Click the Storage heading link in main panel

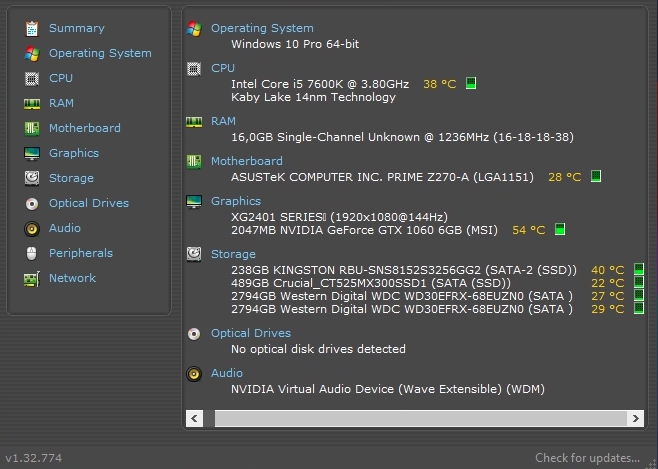233,254
